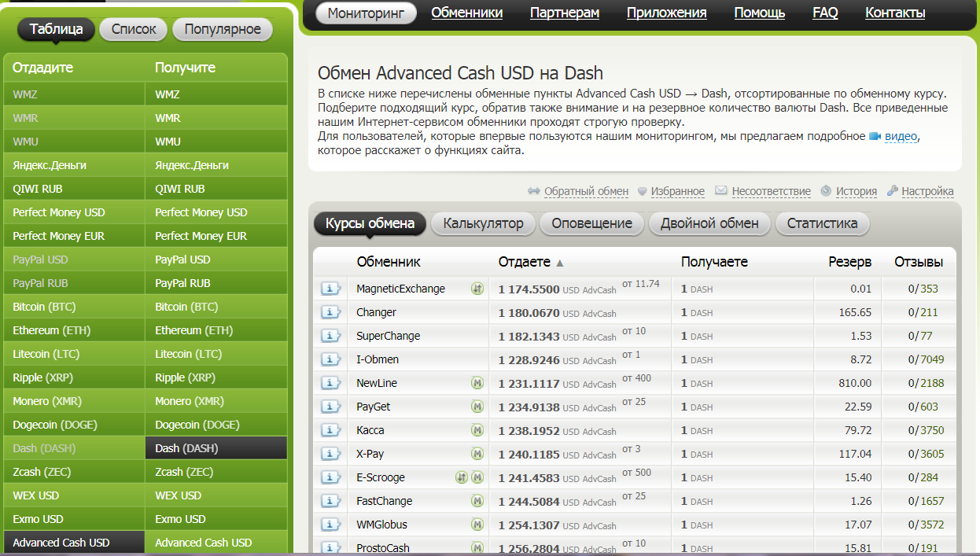Go to Обменники in top menu
The image size is (980, 556).
point(466,13)
